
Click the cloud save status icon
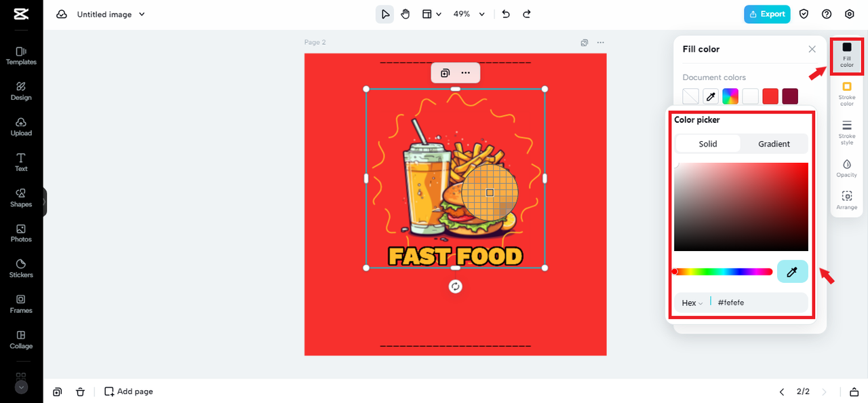62,14
